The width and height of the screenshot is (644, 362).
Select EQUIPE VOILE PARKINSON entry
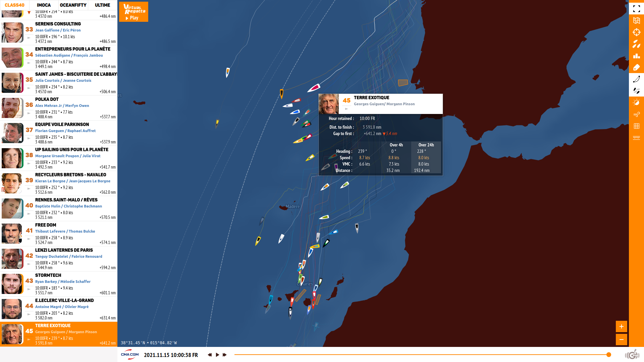pyautogui.click(x=59, y=133)
